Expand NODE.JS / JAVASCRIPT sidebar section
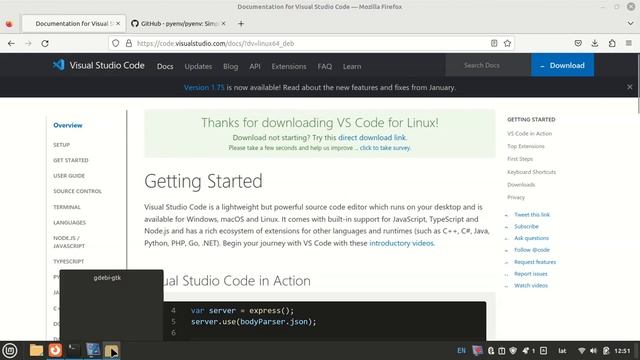Screen dimensions: 640x360 [69, 242]
